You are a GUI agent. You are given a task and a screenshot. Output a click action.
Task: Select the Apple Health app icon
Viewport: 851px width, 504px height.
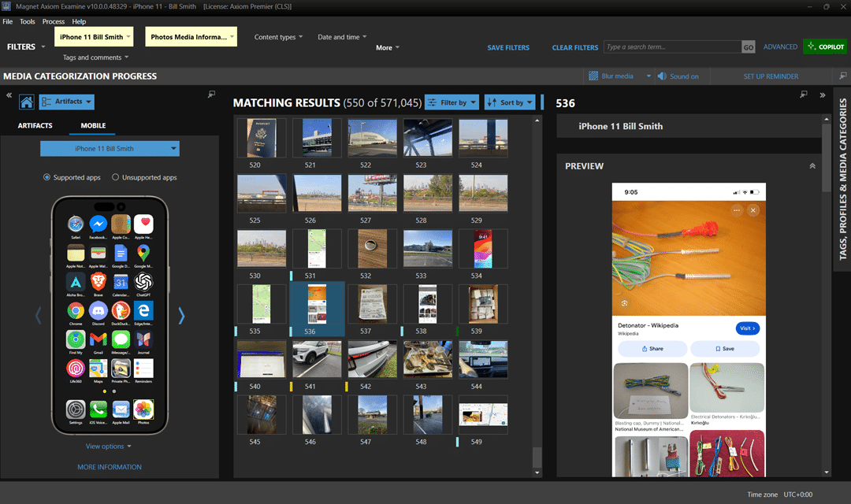[x=144, y=224]
